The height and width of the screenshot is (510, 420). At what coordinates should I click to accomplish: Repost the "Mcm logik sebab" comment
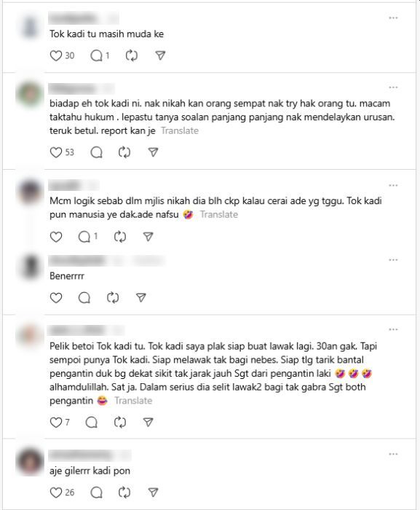[120, 237]
